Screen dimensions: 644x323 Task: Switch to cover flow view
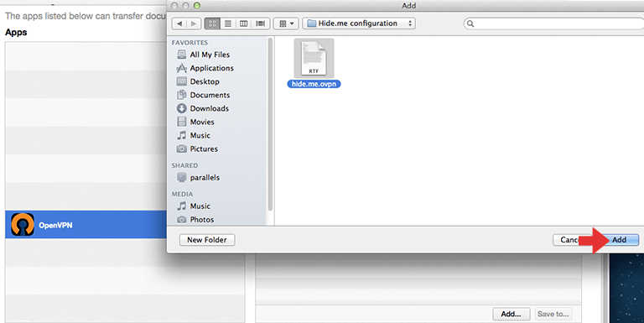point(261,23)
